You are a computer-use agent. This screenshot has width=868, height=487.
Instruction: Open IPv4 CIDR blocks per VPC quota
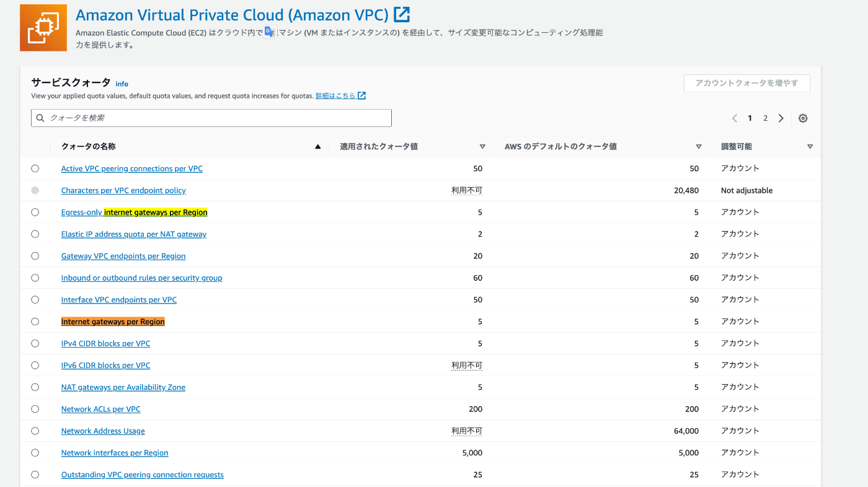coord(105,343)
